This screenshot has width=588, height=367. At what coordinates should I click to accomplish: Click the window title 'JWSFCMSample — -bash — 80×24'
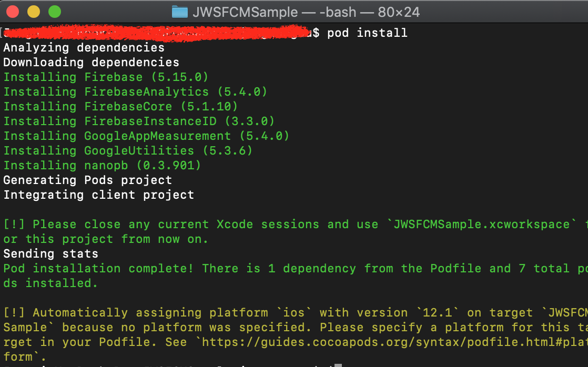[306, 12]
